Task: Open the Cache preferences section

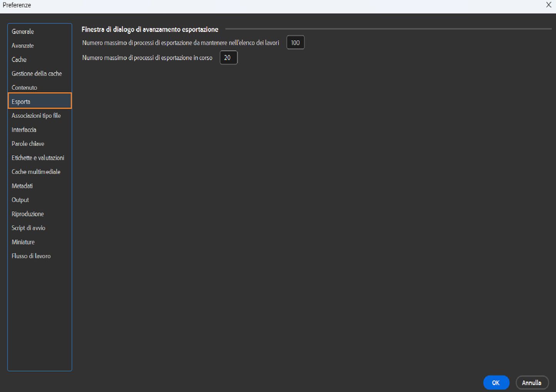Action: pos(40,60)
